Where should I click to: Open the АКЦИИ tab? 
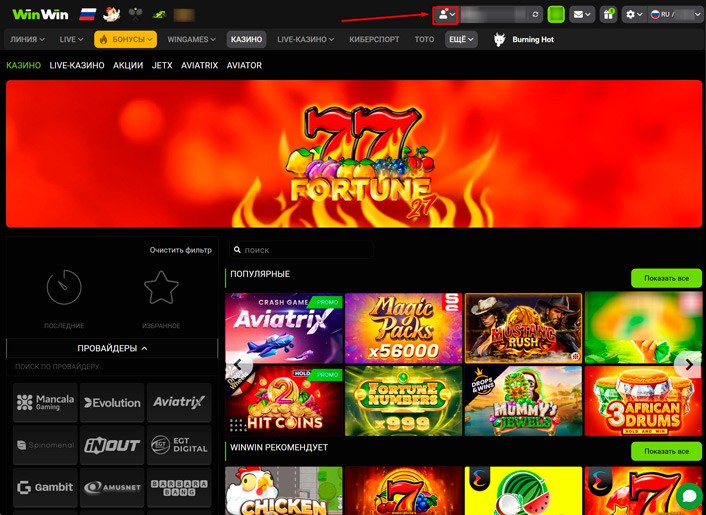click(128, 65)
